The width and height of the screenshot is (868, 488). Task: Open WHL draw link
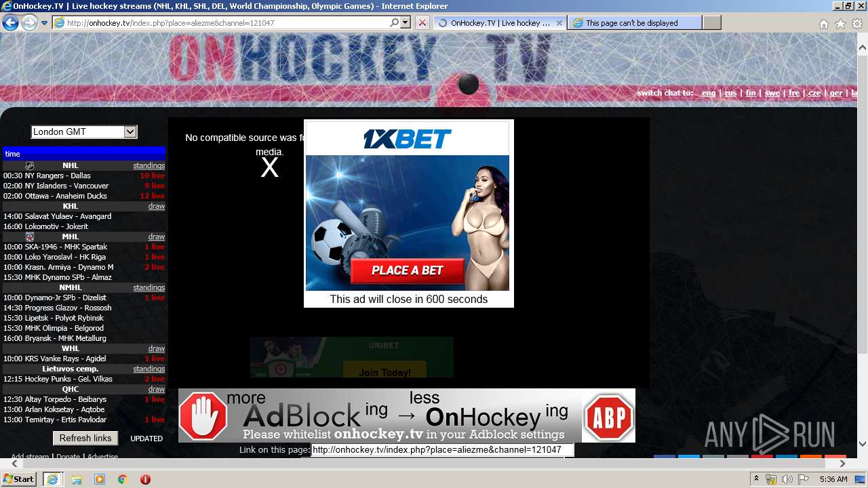(157, 348)
